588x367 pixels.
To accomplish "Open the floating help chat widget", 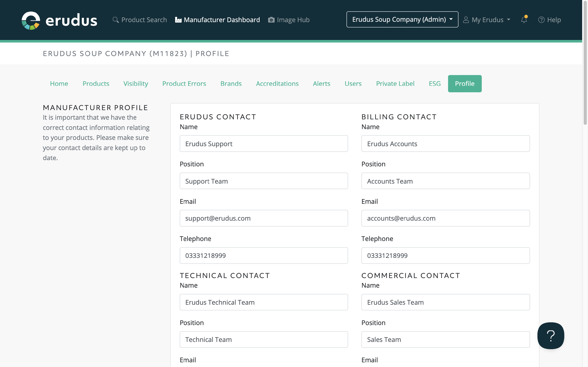I will click(551, 335).
